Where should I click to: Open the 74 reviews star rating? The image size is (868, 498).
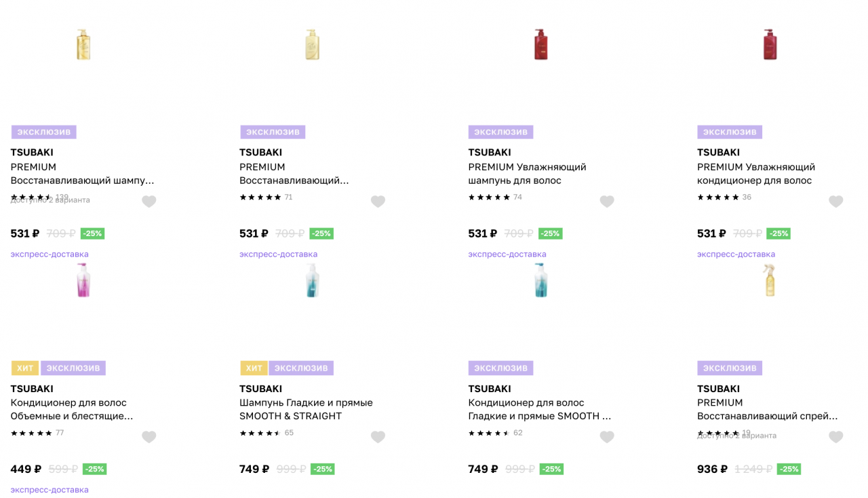(489, 197)
